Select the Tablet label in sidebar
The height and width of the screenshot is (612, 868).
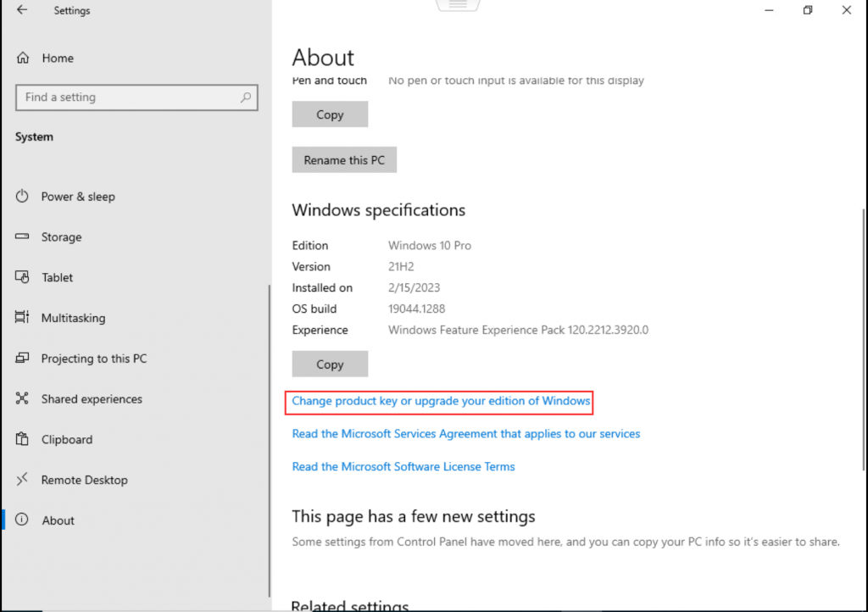click(x=57, y=277)
